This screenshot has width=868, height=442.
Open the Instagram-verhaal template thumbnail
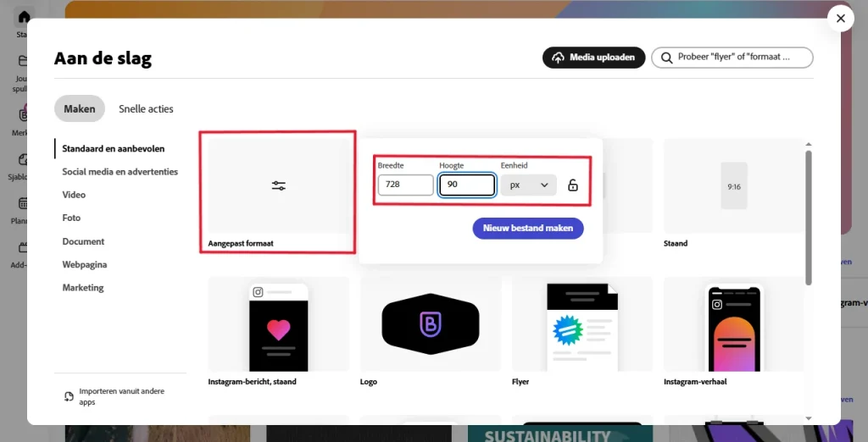click(x=734, y=324)
